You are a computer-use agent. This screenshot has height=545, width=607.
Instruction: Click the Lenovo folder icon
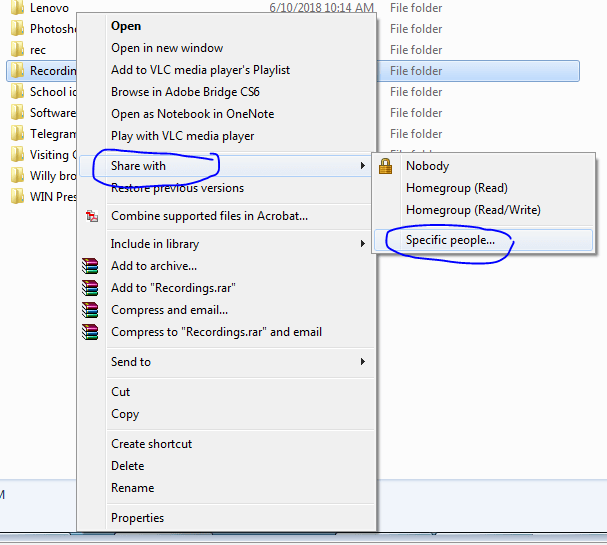tap(16, 8)
